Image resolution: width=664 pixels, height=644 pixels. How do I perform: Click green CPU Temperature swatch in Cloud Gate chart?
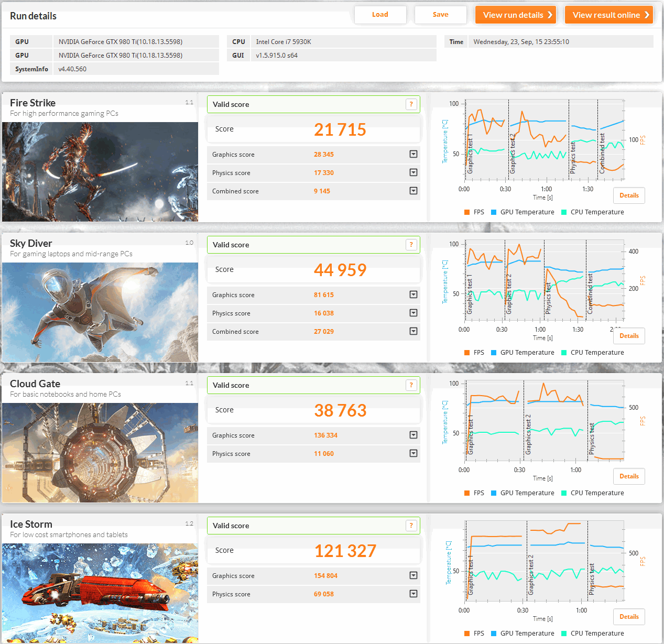coord(564,493)
